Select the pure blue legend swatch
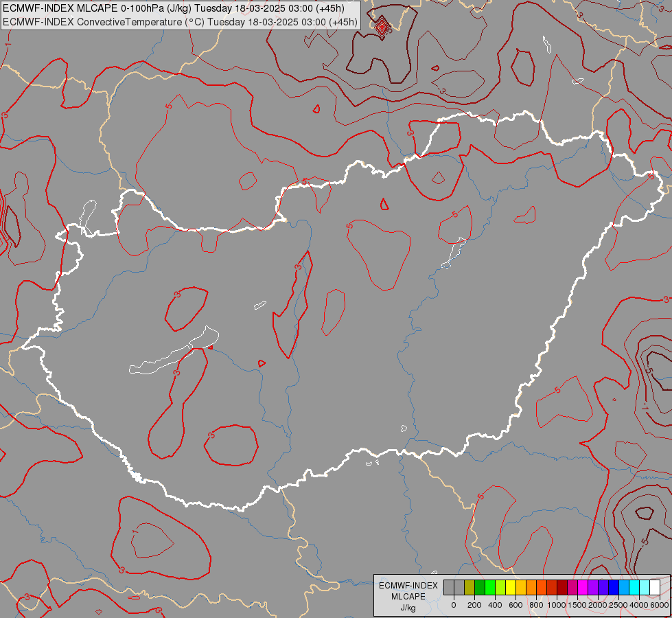The image size is (672, 618). point(614,588)
